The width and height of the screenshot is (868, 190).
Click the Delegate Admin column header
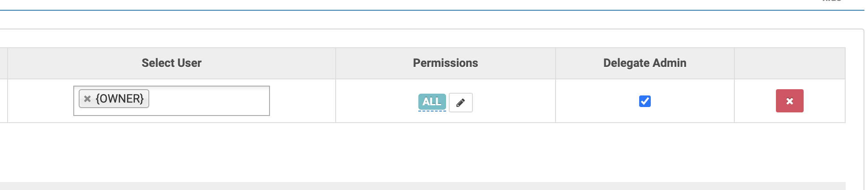(x=645, y=63)
